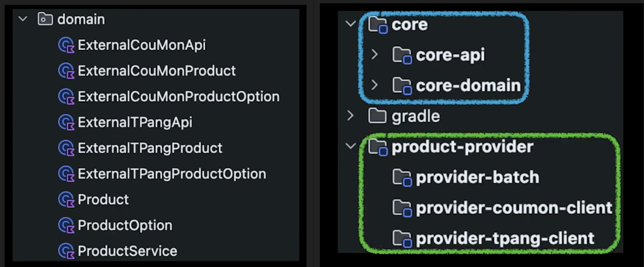Collapse the product-provider module chevron
The image size is (644, 267).
coord(351,146)
